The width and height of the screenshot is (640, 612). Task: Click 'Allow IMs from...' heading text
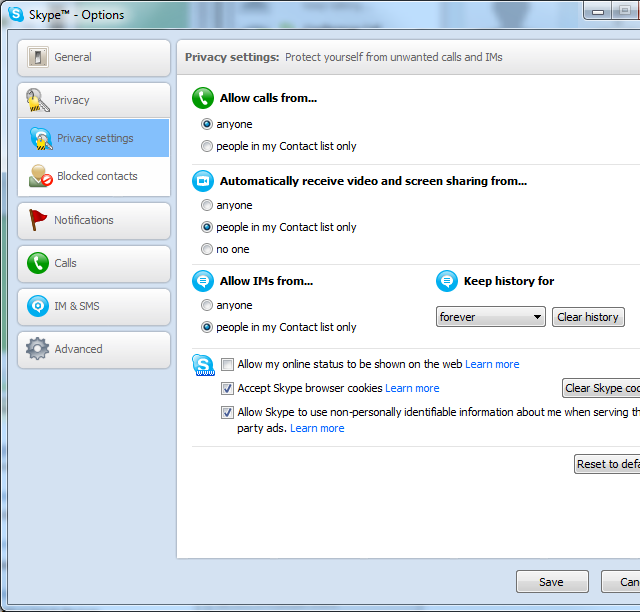coord(267,281)
